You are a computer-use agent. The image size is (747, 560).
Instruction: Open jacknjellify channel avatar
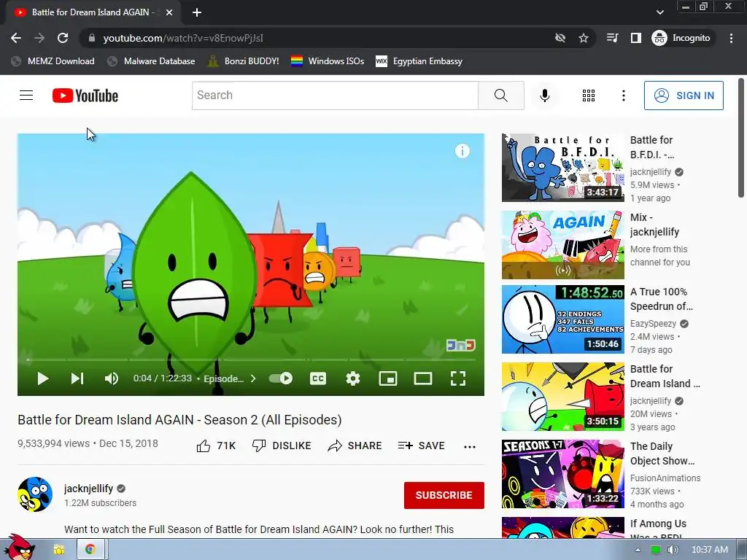coord(35,494)
